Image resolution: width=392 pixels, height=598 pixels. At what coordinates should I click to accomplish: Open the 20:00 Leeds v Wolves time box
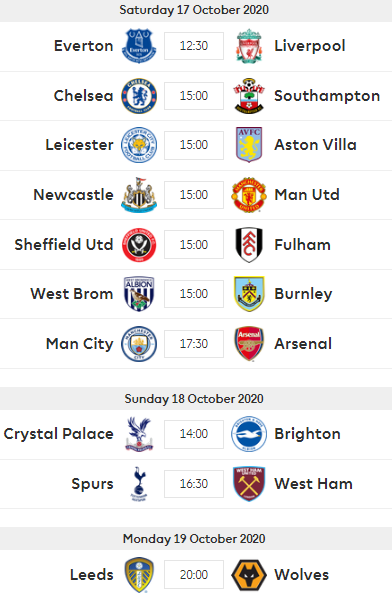(194, 574)
